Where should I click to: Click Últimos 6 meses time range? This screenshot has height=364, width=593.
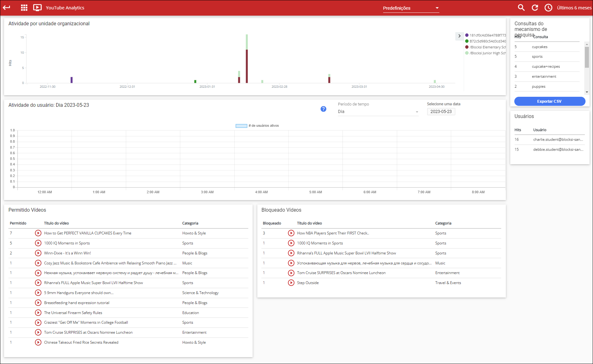(x=574, y=8)
